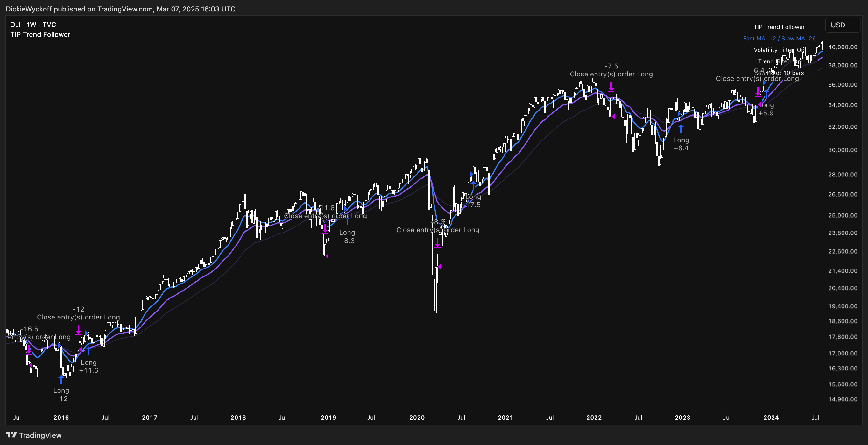The height and width of the screenshot is (445, 868).
Task: Click the magenta exit arrow at the 2020 crash
Action: pos(437,243)
